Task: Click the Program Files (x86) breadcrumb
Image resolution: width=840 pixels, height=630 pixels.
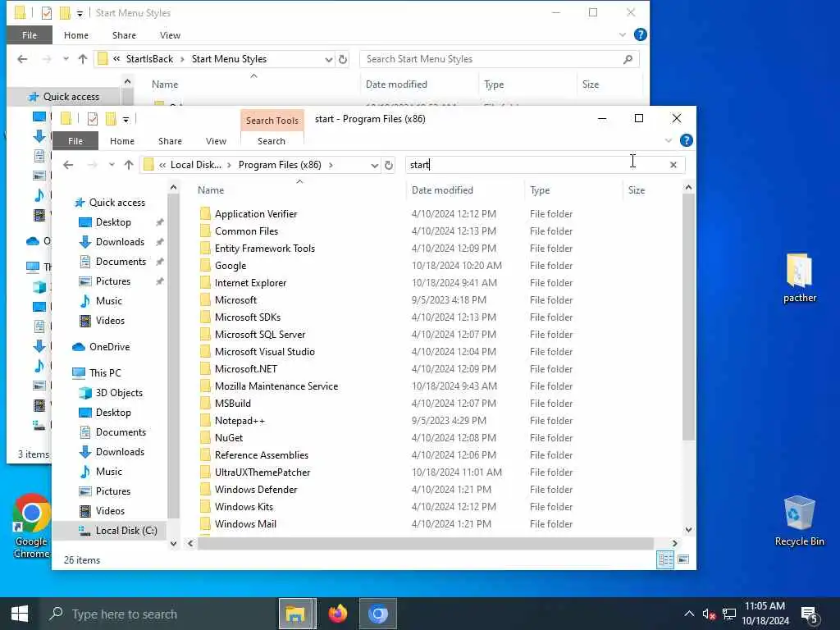Action: [x=280, y=165]
